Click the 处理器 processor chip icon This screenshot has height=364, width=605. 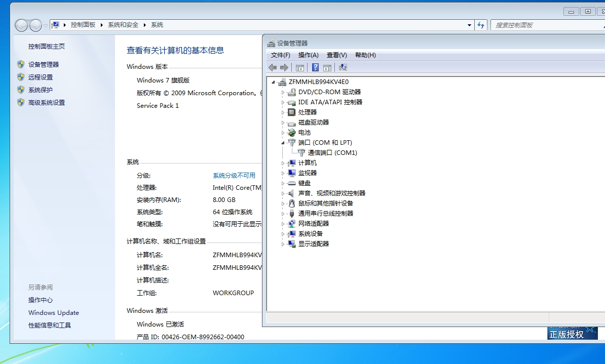pyautogui.click(x=292, y=112)
